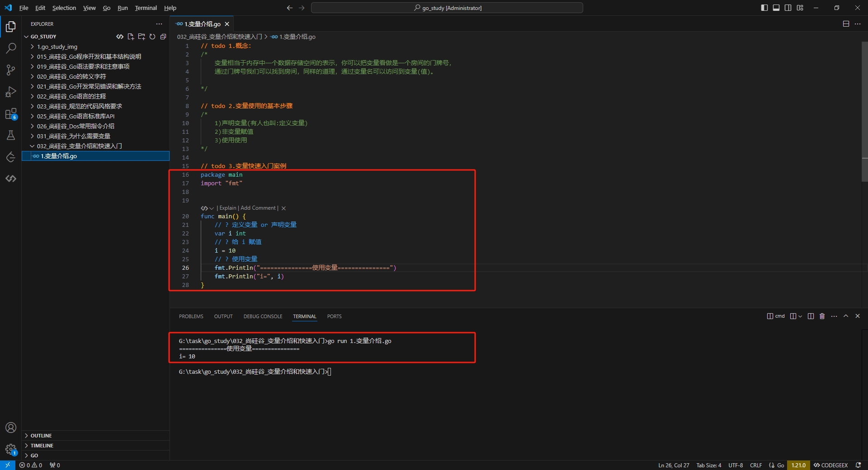Viewport: 868px width, 470px height.
Task: Toggle primary sidebar visibility
Action: (x=764, y=8)
